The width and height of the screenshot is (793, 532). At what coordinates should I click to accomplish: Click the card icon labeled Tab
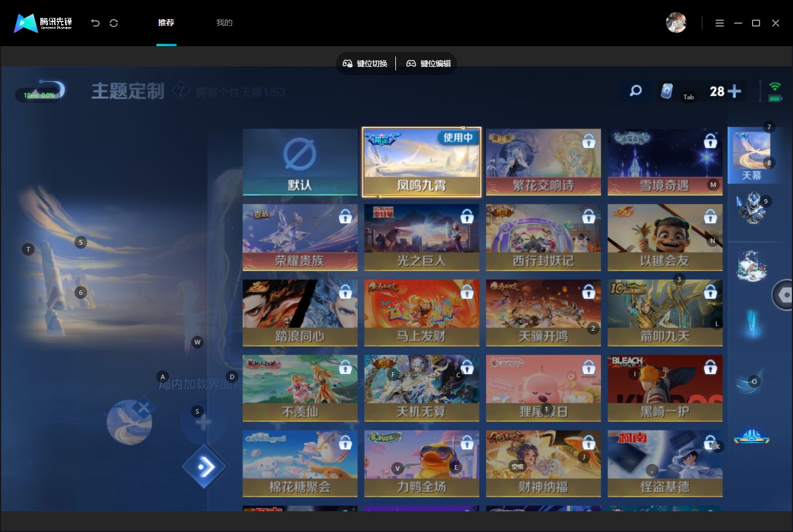[667, 91]
